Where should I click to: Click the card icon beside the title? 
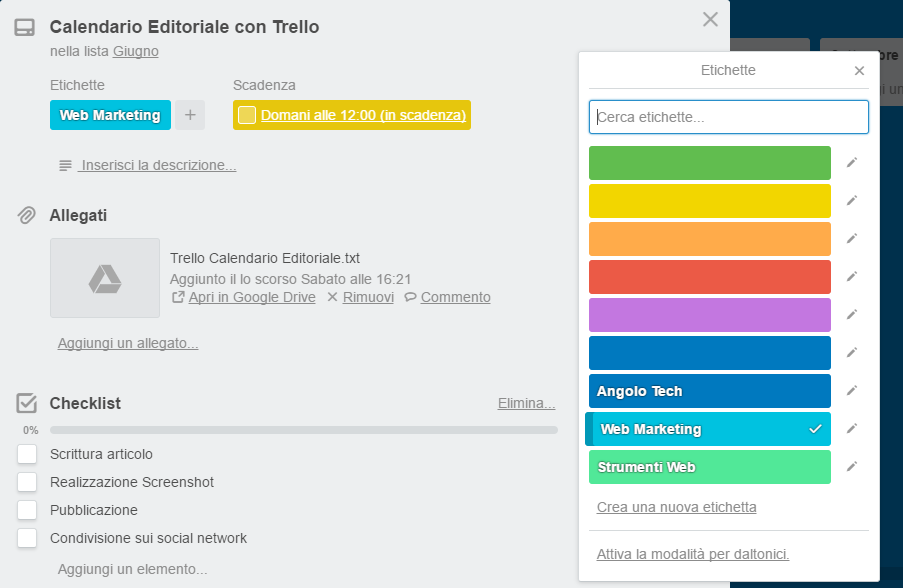[x=25, y=28]
